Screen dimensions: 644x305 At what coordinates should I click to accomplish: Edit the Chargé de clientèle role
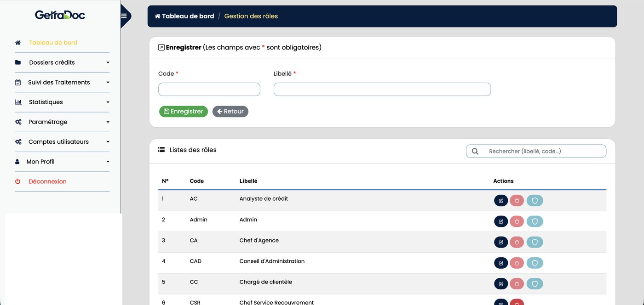[x=501, y=284]
